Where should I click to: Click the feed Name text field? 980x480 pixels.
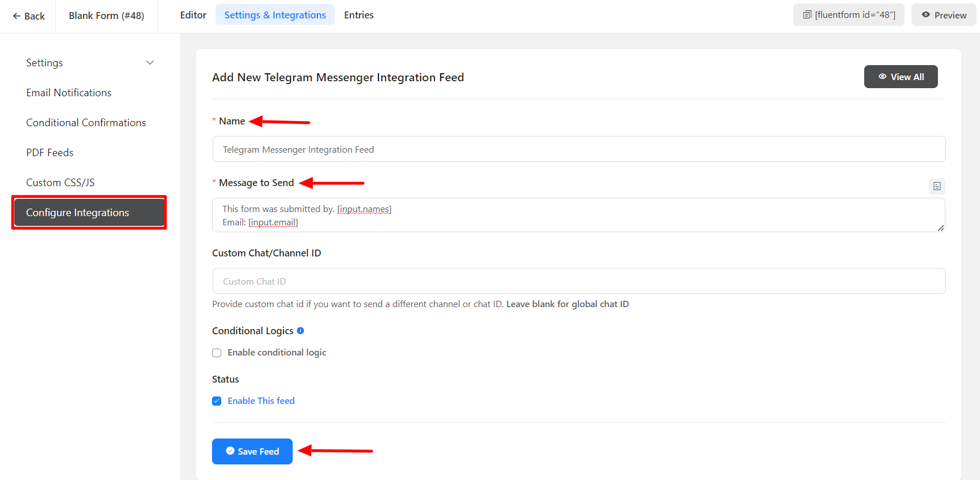(x=578, y=149)
